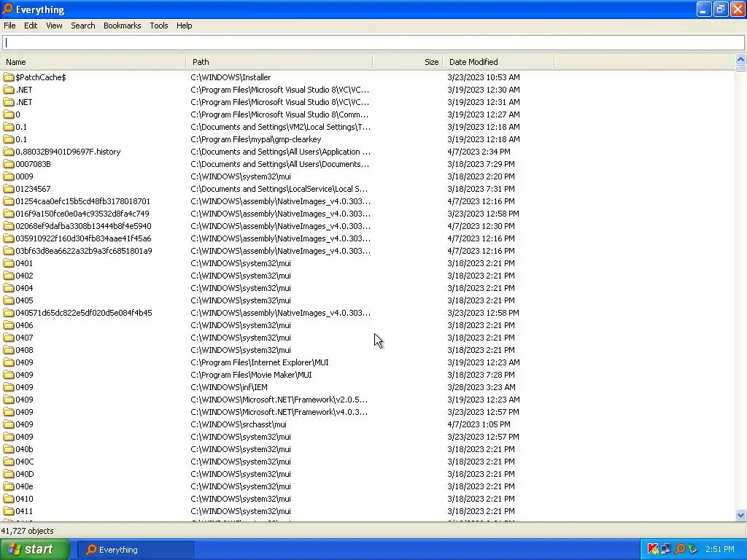747x560 pixels.
Task: Click Everything taskbar button
Action: pos(135,550)
